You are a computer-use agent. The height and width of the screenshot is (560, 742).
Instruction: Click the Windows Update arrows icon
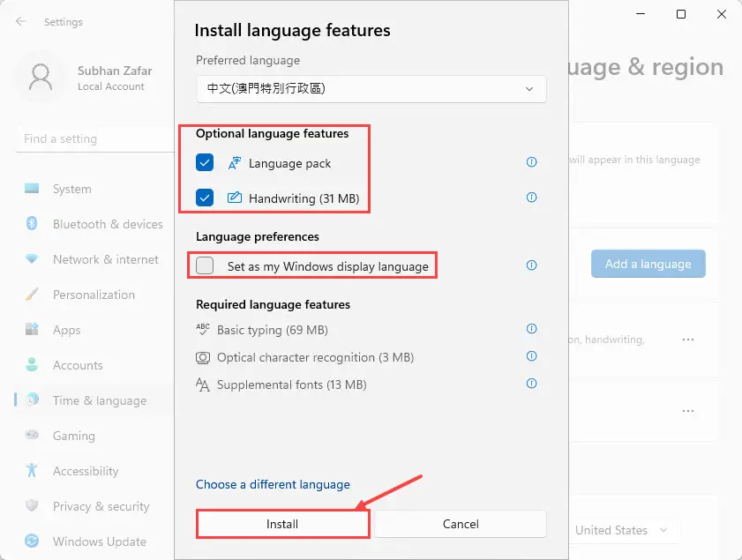(x=32, y=541)
